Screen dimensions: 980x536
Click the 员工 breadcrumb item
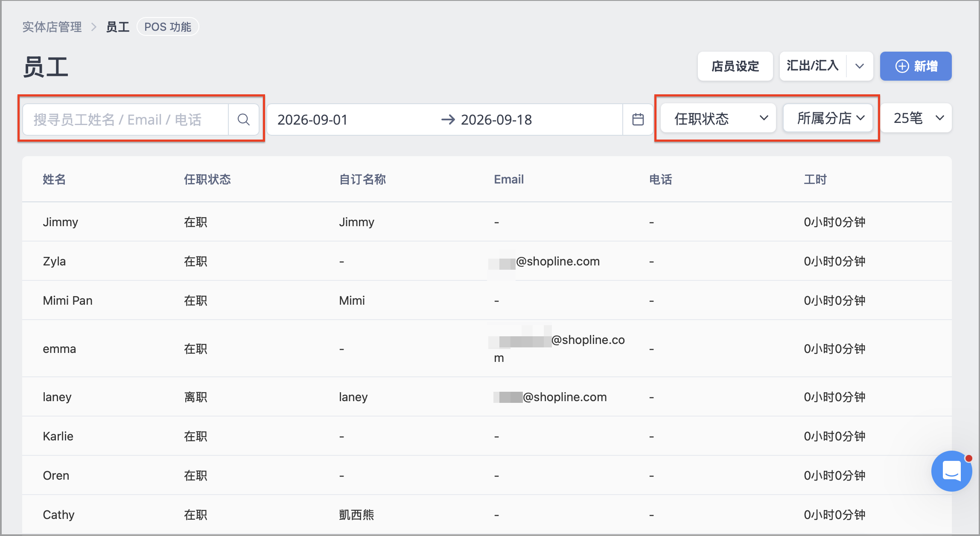(117, 27)
